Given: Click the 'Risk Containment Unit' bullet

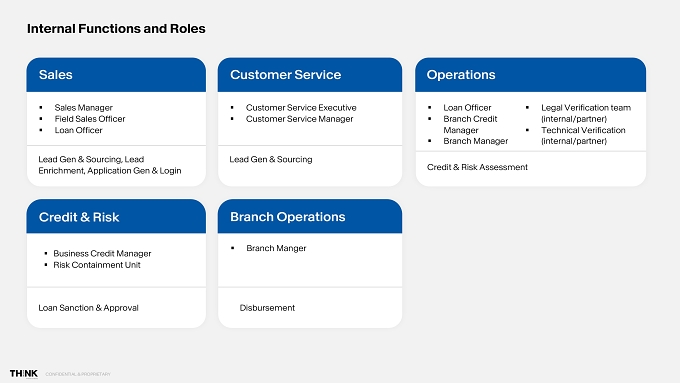Looking at the screenshot, I should (x=97, y=265).
